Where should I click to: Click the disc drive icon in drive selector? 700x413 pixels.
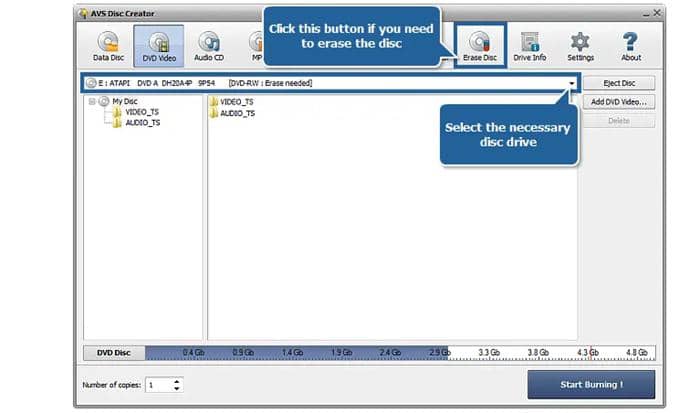[91, 83]
